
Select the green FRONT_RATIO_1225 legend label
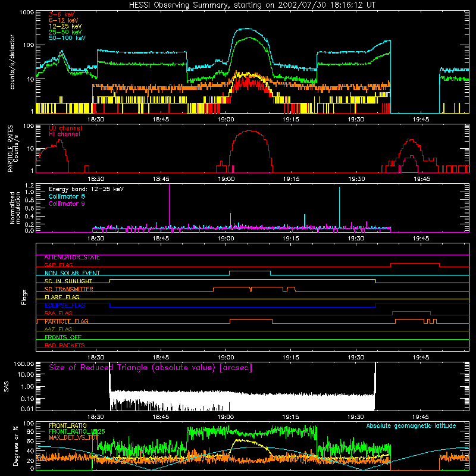77,431
